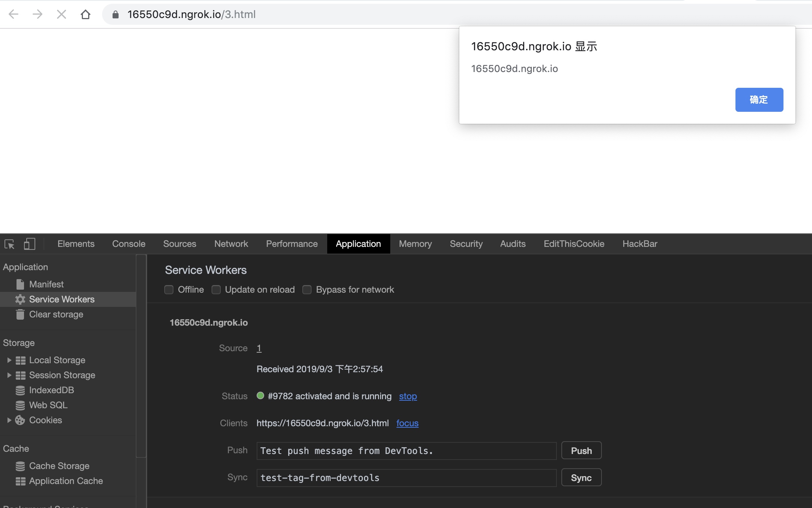Click the sidebar vertical scrollbar

coord(141,356)
